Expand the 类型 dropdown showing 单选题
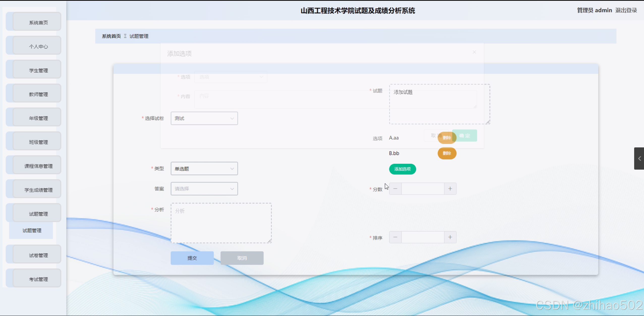The width and height of the screenshot is (644, 316). tap(204, 169)
